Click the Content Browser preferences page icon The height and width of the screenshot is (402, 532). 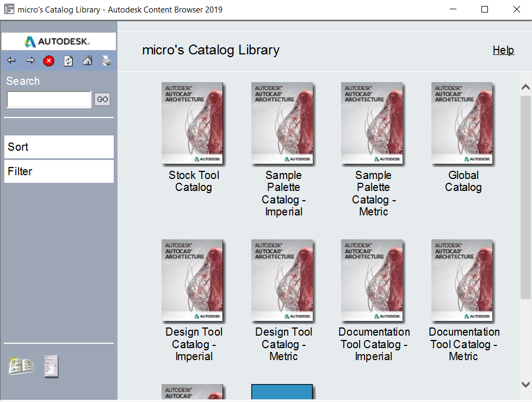coord(51,366)
